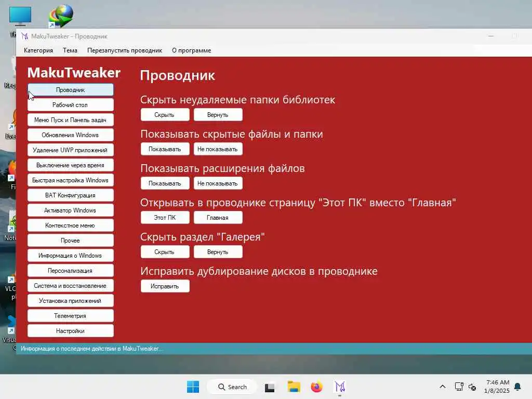Open Активатор Windows category
Viewport: 532px width, 399px height.
[x=71, y=210]
